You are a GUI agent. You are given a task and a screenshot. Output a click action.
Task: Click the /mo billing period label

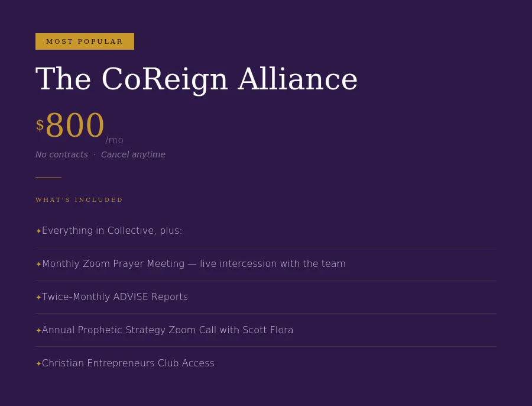point(114,140)
